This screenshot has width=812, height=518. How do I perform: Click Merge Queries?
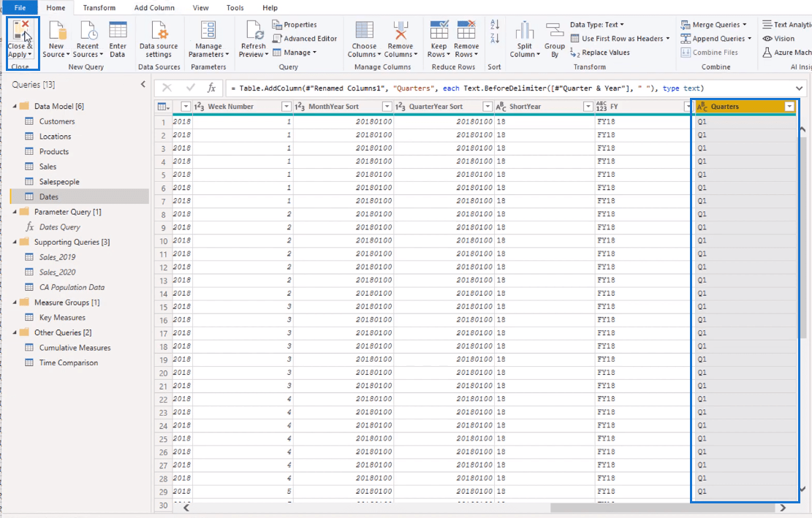pos(713,24)
